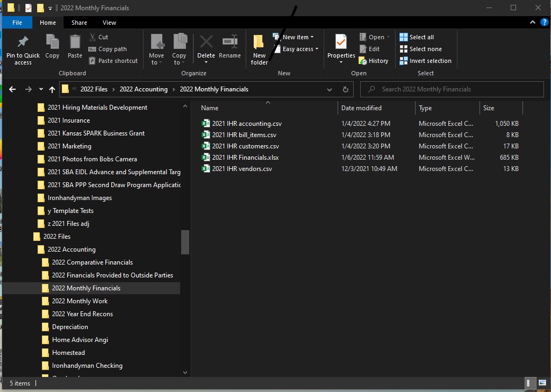Open the address bar history dropdown
This screenshot has width=551, height=392.
(x=329, y=89)
